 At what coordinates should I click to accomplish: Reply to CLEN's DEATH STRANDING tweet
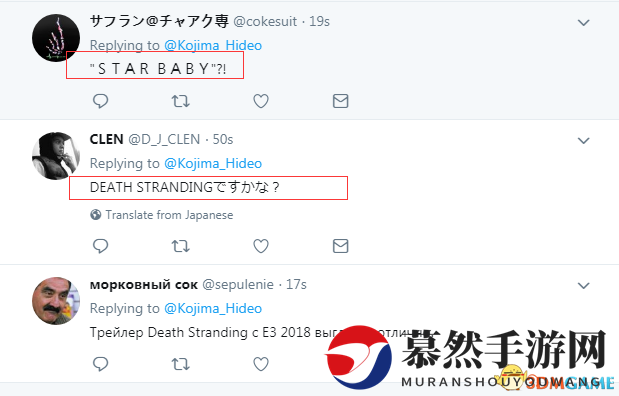(x=100, y=246)
